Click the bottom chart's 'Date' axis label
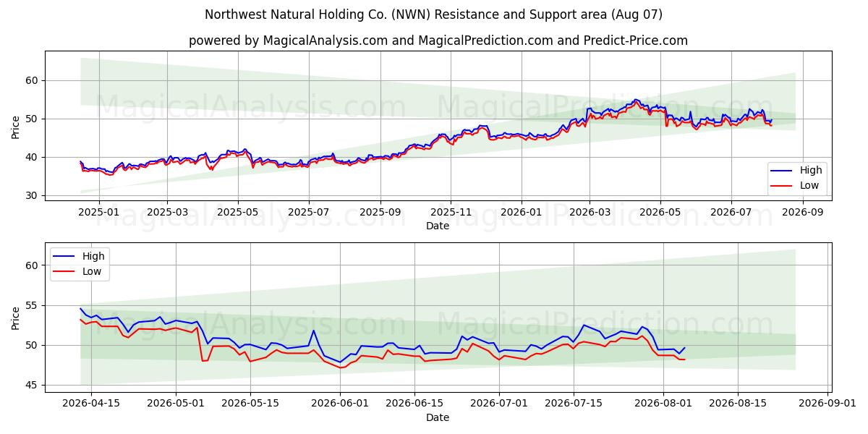 click(438, 417)
